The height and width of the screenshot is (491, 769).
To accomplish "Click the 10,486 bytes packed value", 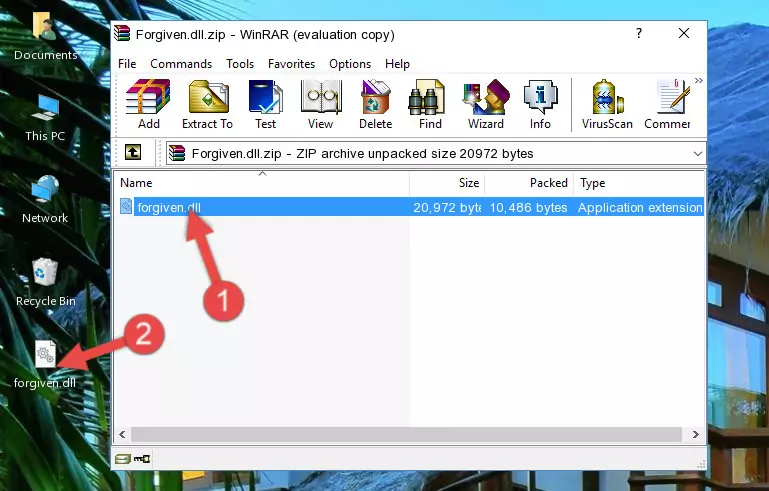I will pos(528,207).
